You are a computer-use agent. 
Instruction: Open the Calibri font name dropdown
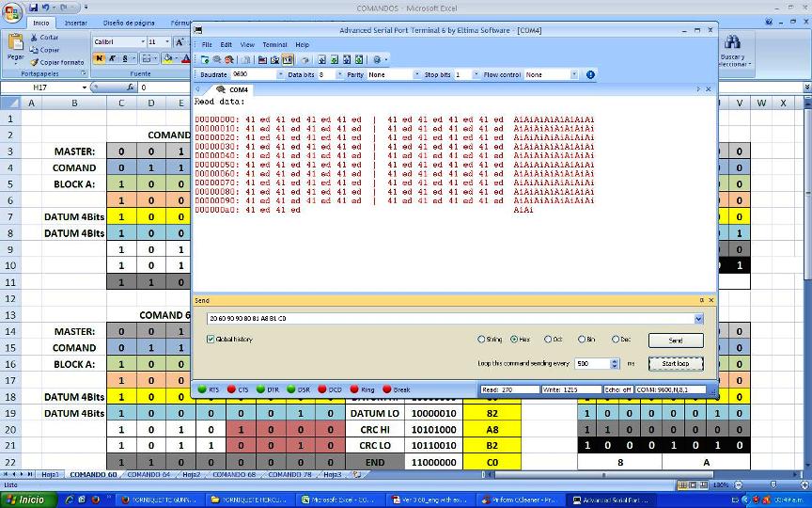[143, 42]
